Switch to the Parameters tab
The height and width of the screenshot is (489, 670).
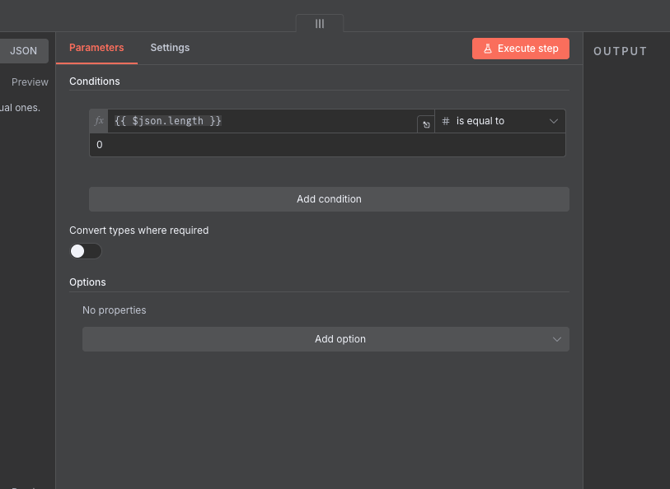pos(96,48)
